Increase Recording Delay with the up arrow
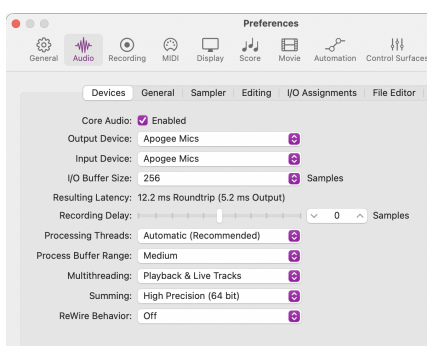442x363 pixels. [360, 216]
